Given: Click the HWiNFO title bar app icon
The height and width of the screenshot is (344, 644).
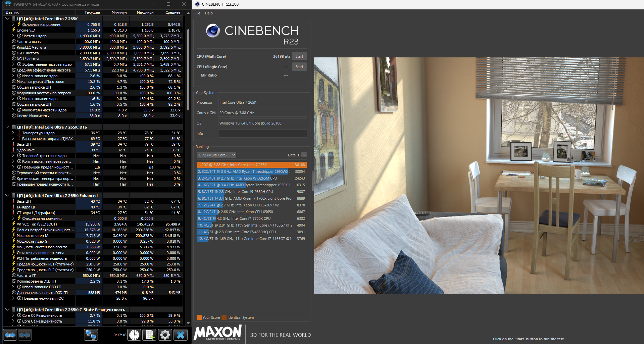Looking at the screenshot, I should click(8, 4).
